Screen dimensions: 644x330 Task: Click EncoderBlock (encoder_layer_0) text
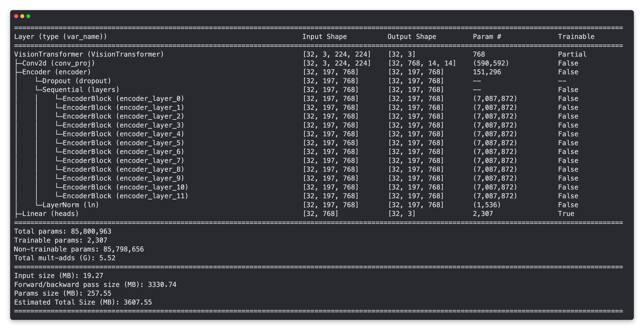[x=123, y=99]
